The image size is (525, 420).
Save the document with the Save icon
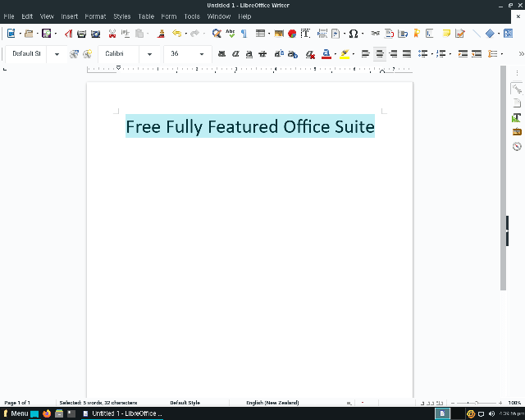coord(46,34)
